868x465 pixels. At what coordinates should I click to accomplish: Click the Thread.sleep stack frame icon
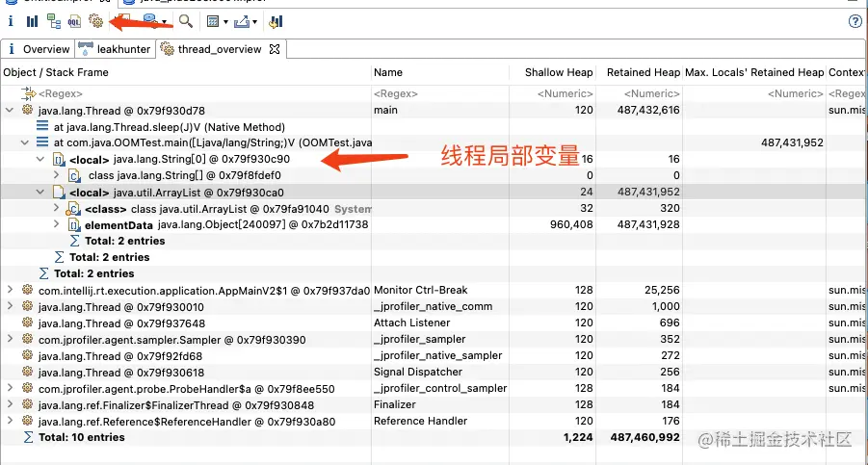(42, 126)
